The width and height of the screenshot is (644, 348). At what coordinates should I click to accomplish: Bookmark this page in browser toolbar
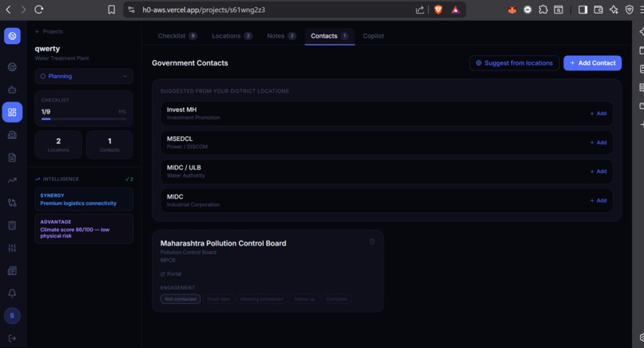coord(111,10)
